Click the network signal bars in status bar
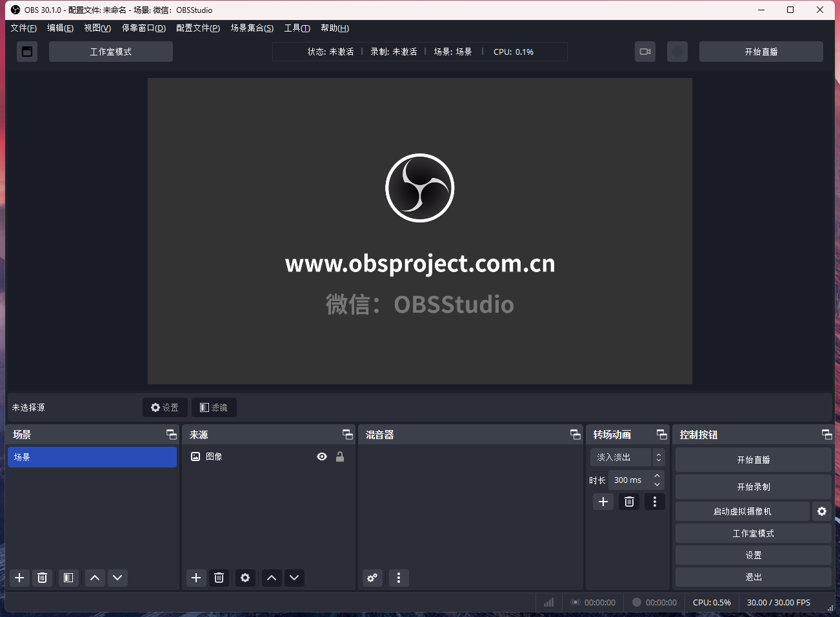840x617 pixels. coord(549,602)
